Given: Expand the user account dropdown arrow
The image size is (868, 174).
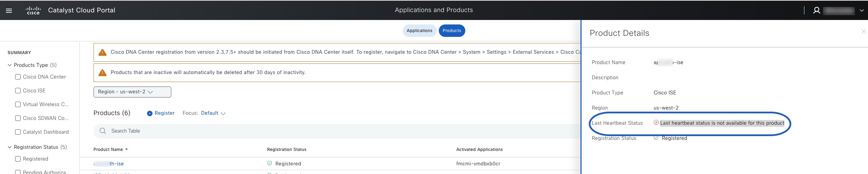Looking at the screenshot, I should point(861,10).
